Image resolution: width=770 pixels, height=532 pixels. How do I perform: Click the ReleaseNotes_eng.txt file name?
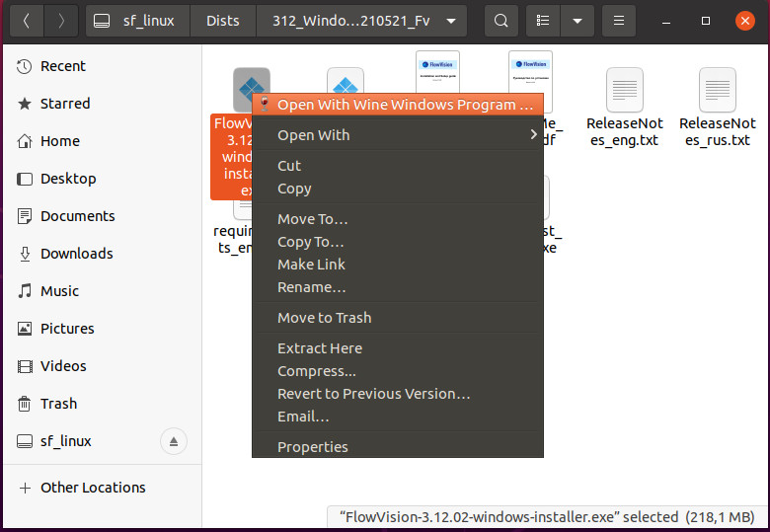click(x=625, y=131)
